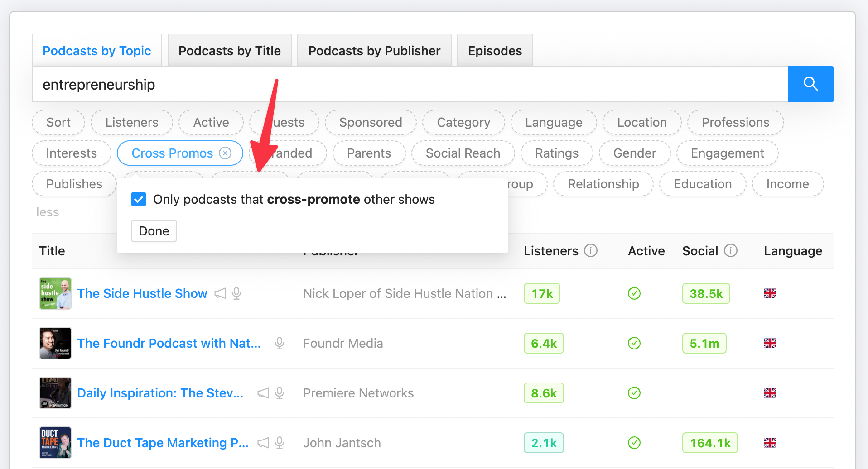Screen dimensions: 868x469
Task: Switch to Podcasts by Title tab
Action: [x=230, y=51]
